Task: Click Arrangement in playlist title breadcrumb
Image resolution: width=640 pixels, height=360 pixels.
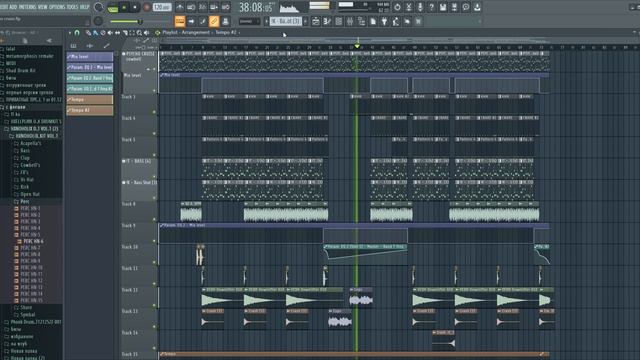Action: pyautogui.click(x=197, y=32)
